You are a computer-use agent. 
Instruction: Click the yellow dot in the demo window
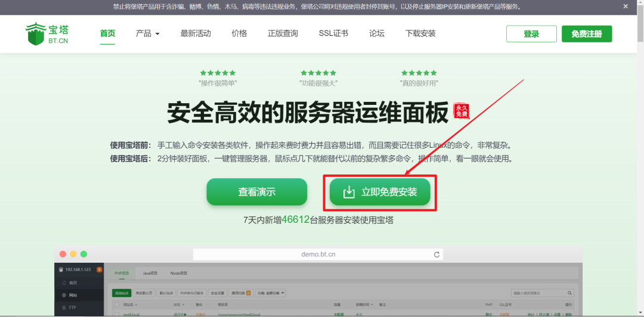click(x=73, y=254)
